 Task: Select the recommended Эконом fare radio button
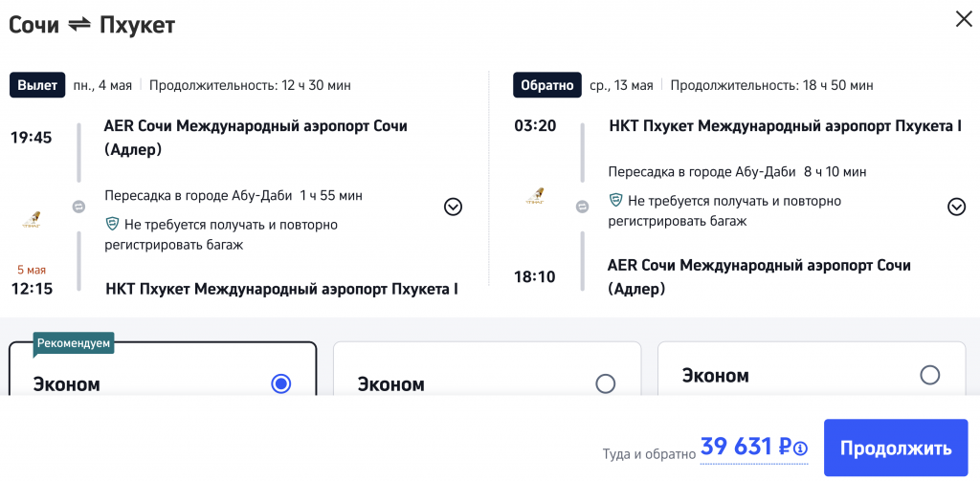(280, 383)
